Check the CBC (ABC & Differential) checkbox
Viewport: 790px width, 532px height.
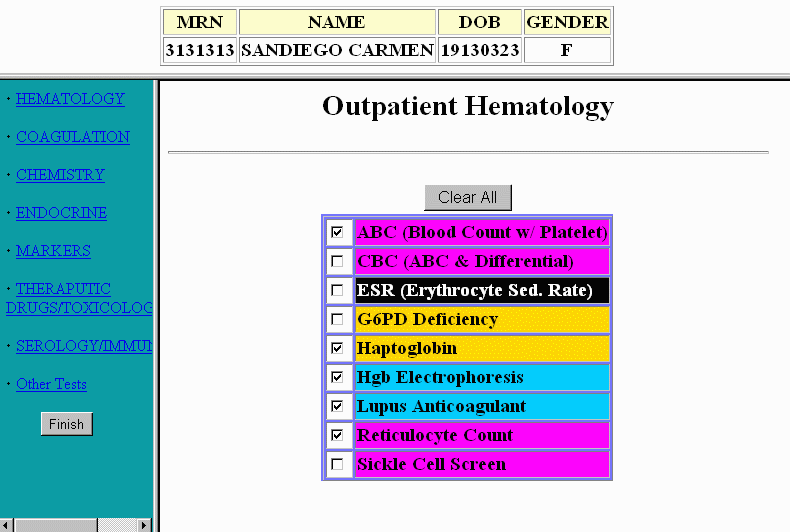tap(337, 261)
